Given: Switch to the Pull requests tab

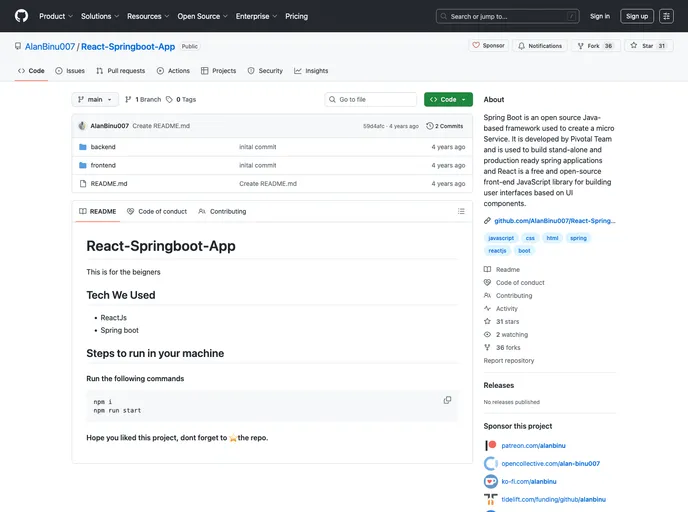Looking at the screenshot, I should point(121,71).
